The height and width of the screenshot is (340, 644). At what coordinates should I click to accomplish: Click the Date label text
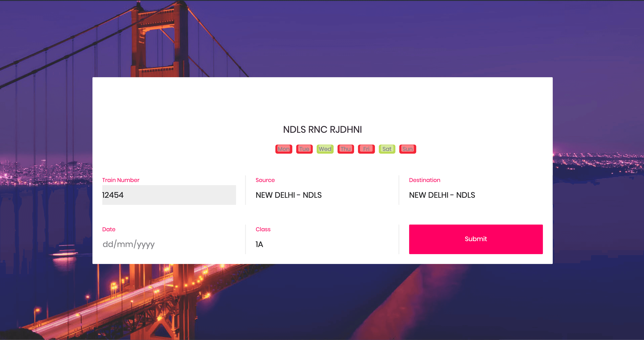tap(109, 229)
